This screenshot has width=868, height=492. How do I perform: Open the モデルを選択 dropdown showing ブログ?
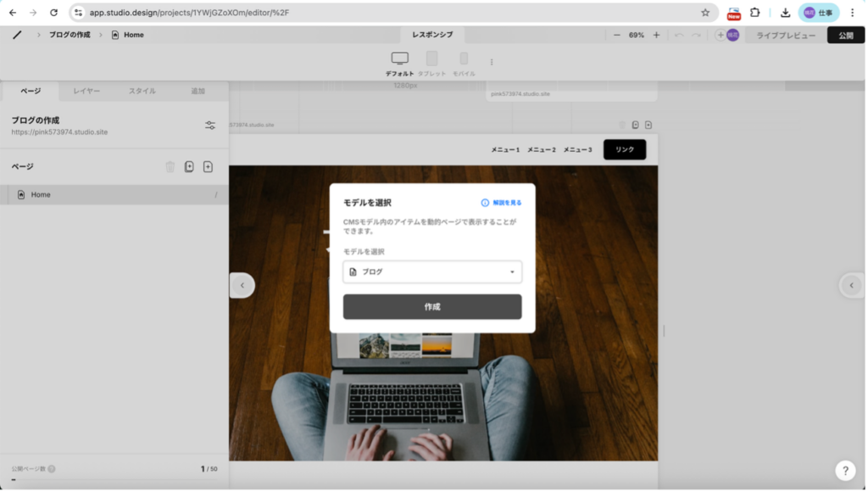432,271
